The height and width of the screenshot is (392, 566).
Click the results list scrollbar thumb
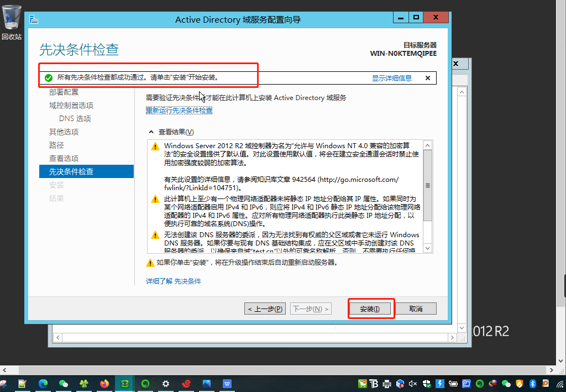(428, 186)
